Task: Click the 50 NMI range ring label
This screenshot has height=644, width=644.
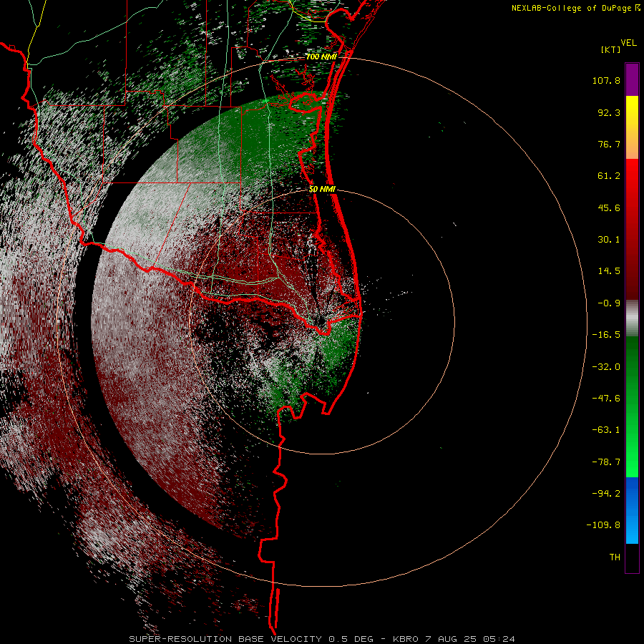Action: tap(323, 190)
